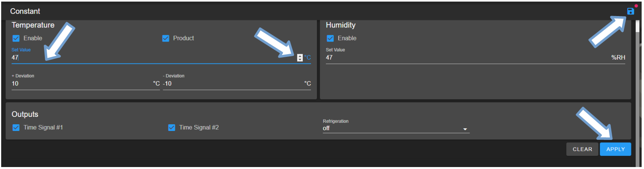Click the °C unit beside temperature set value

[307, 58]
